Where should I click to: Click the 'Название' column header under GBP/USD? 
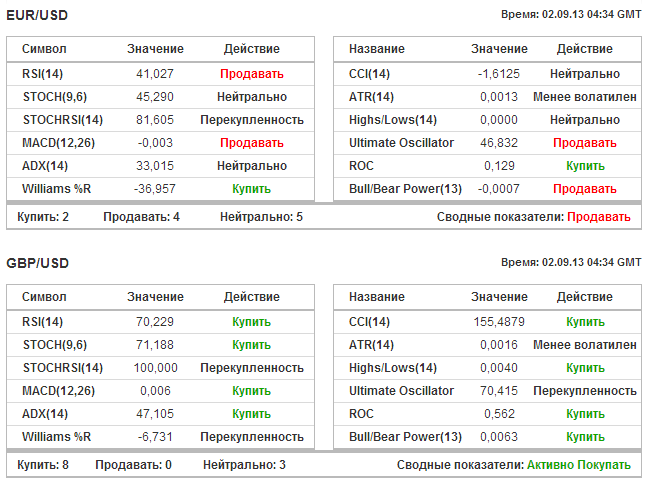[x=377, y=297]
